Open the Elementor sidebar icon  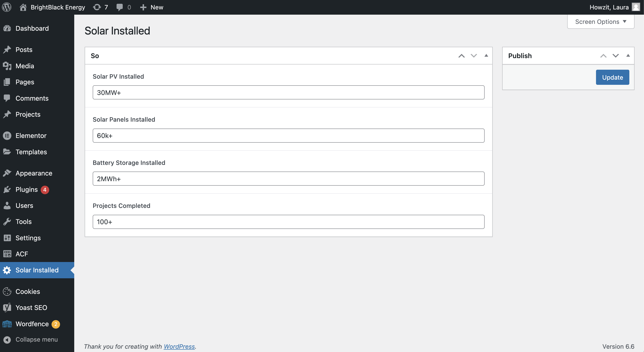tap(7, 136)
